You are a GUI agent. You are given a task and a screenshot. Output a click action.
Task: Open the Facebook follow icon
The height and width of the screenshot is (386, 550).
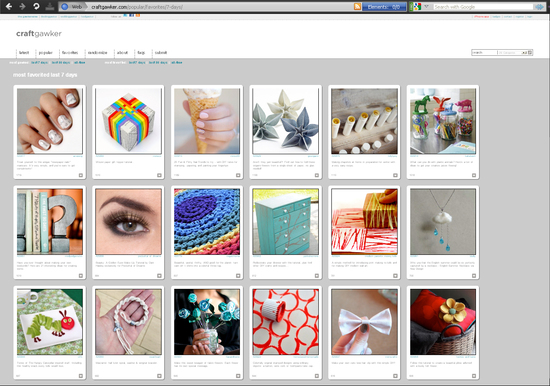click(132, 15)
